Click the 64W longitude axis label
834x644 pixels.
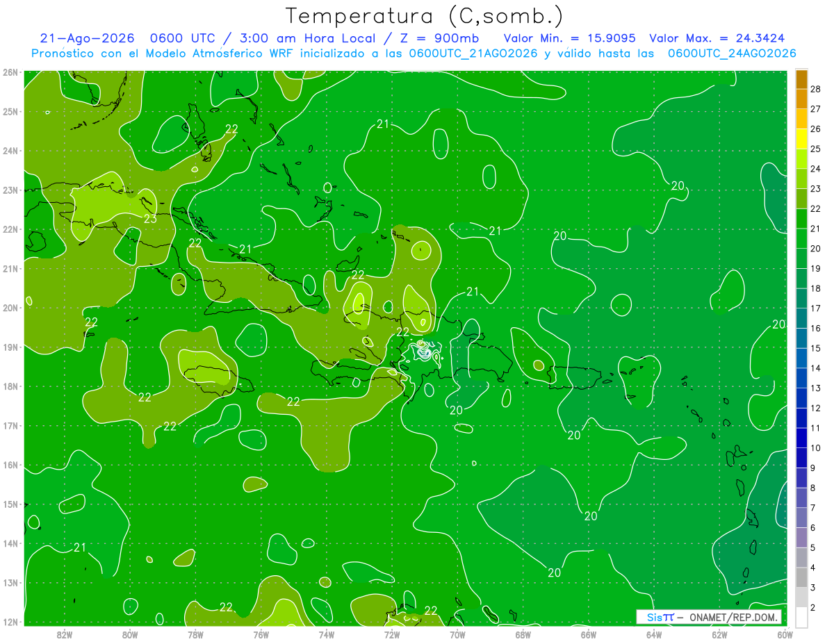[654, 634]
